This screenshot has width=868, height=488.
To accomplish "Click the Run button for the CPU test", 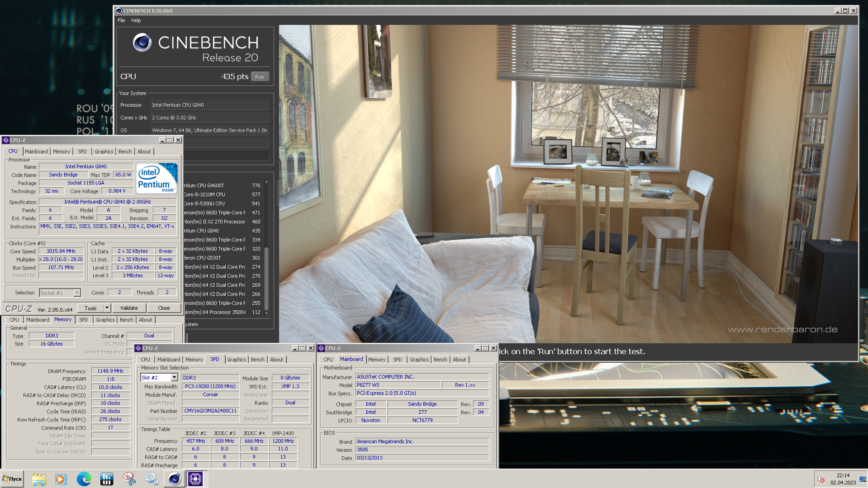I will (260, 77).
